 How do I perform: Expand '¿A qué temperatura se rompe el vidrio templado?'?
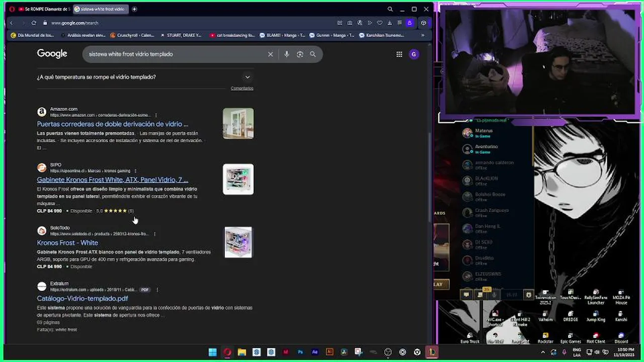(145, 77)
